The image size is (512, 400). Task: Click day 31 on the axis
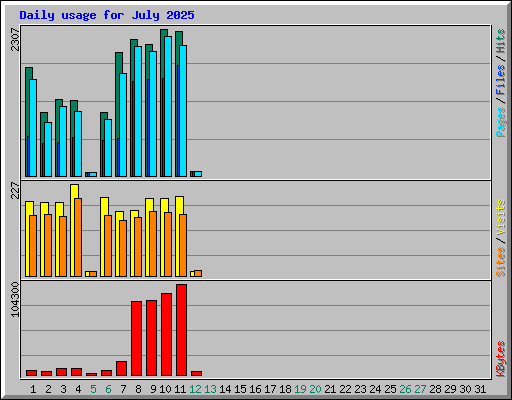coord(480,389)
